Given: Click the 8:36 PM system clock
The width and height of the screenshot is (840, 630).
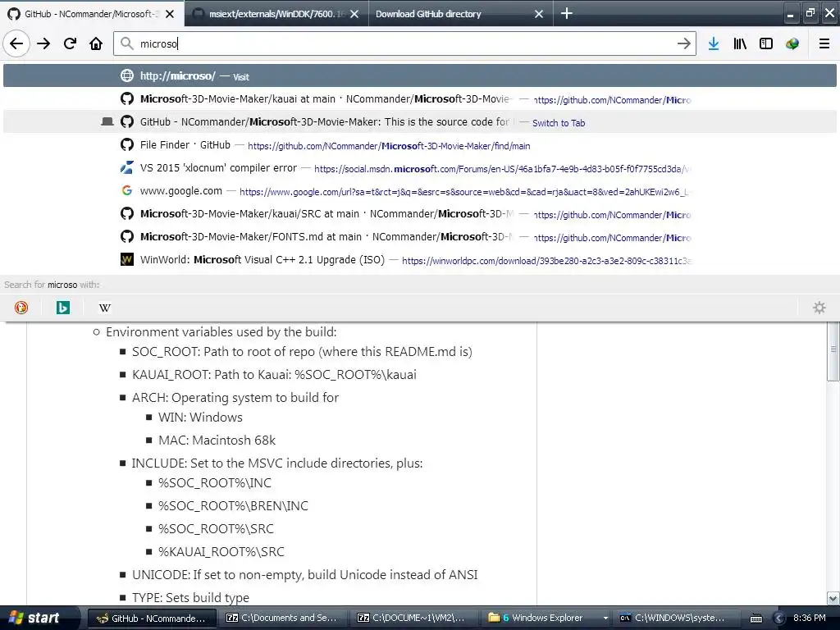Looking at the screenshot, I should 809,618.
